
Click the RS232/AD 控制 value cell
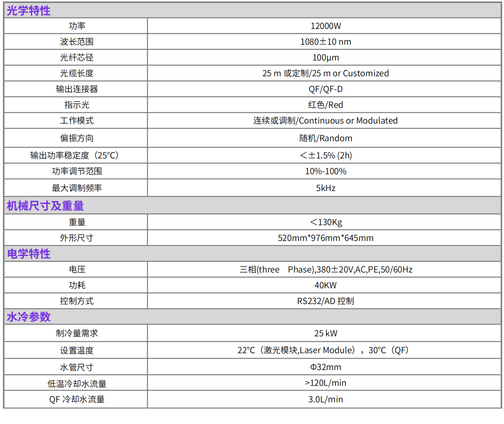[x=325, y=301]
